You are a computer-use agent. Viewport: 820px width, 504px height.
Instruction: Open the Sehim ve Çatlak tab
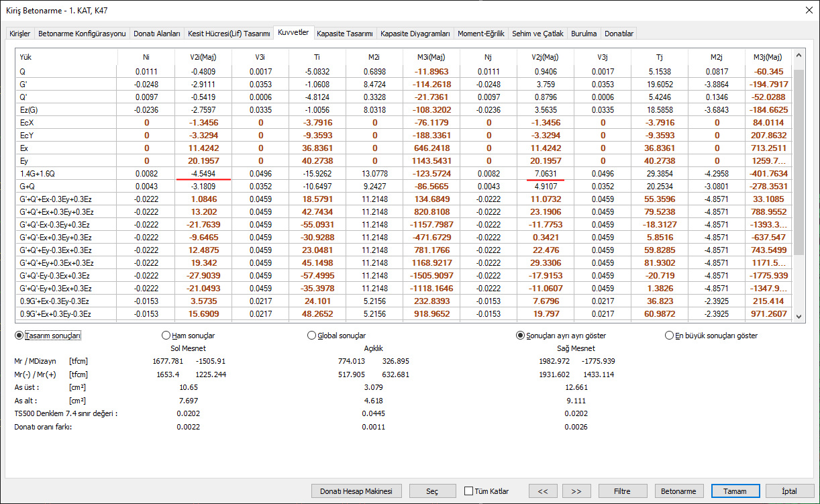tap(537, 34)
